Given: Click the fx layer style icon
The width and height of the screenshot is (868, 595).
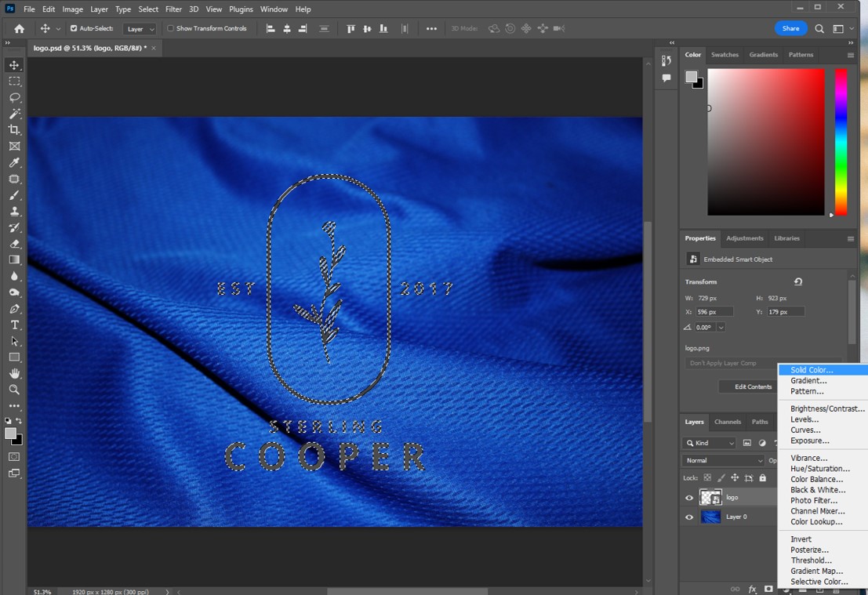Looking at the screenshot, I should (x=751, y=588).
